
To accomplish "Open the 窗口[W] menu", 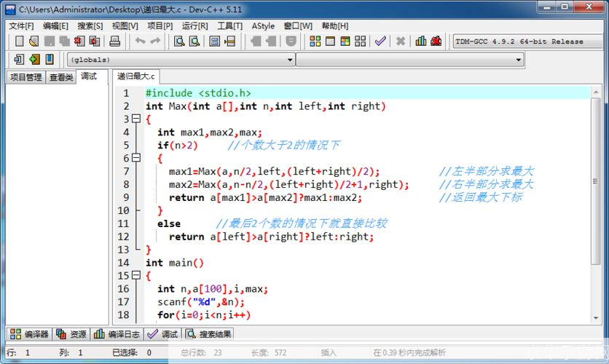I will pos(298,26).
